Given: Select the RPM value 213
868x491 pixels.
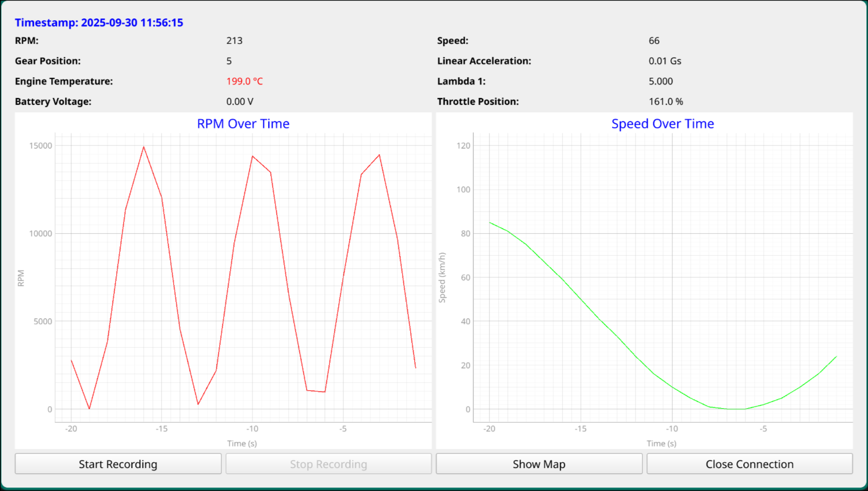Looking at the screenshot, I should 234,41.
